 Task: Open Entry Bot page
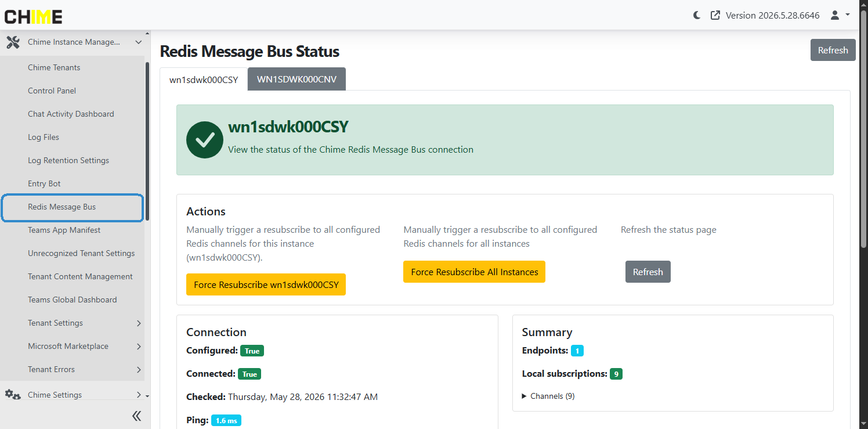coord(44,183)
